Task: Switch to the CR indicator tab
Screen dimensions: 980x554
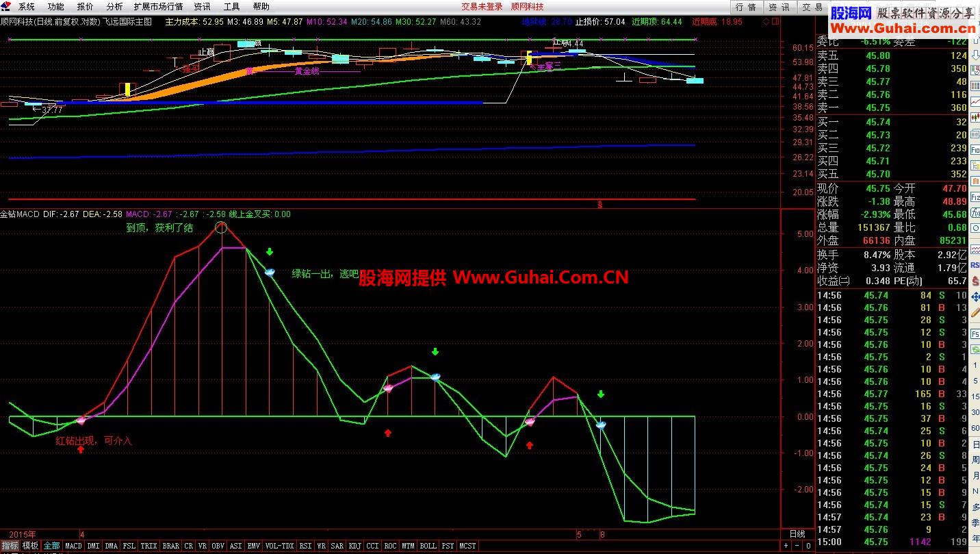Action: (189, 546)
